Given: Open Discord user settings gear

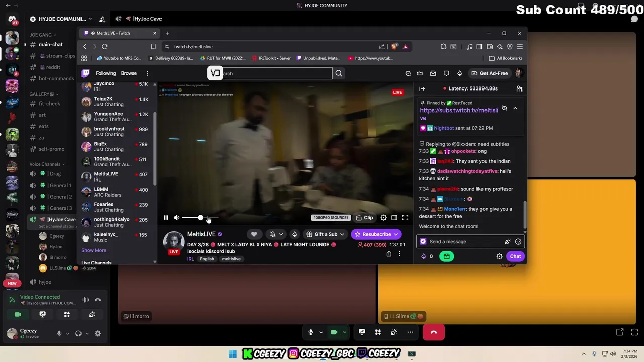Looking at the screenshot, I should [x=98, y=333].
